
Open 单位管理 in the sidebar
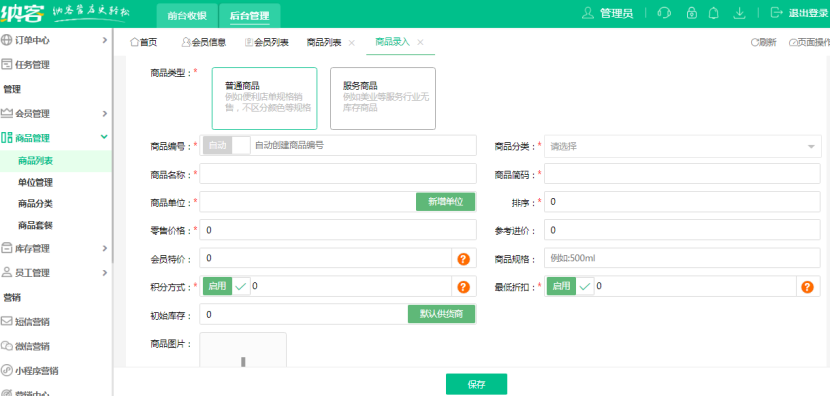click(36, 182)
